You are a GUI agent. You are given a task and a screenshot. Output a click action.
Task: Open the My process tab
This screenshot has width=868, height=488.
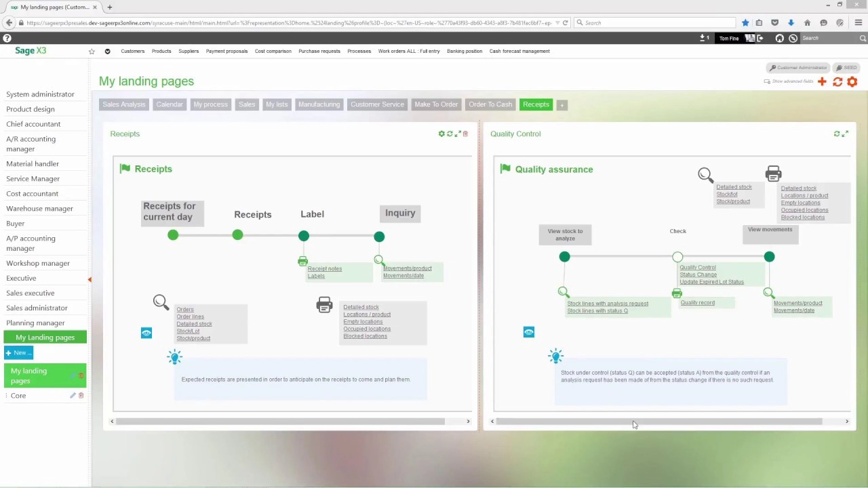tap(210, 104)
